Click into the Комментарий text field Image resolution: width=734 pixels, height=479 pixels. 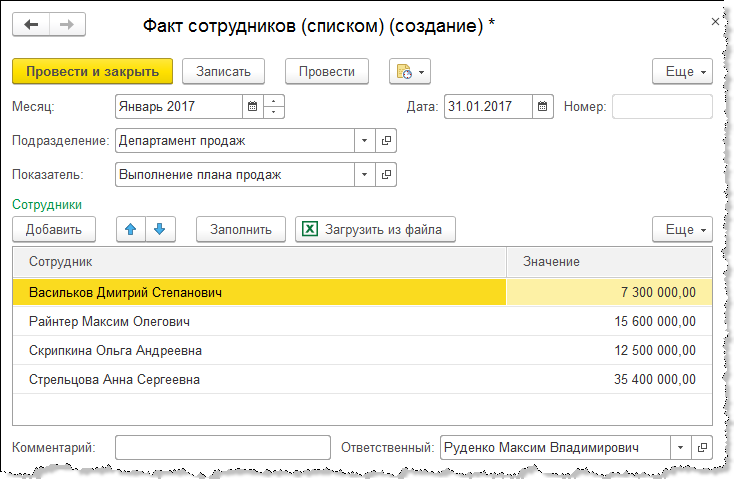(x=222, y=447)
